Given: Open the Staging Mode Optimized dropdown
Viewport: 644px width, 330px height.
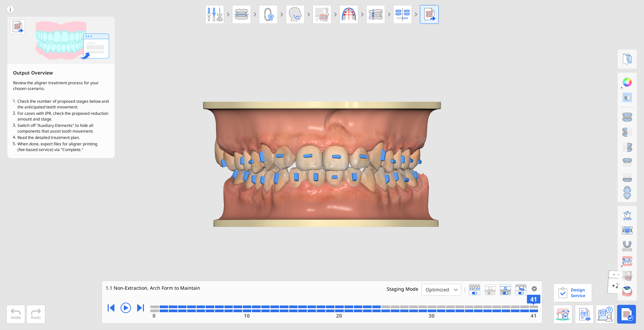Looking at the screenshot, I should (441, 290).
